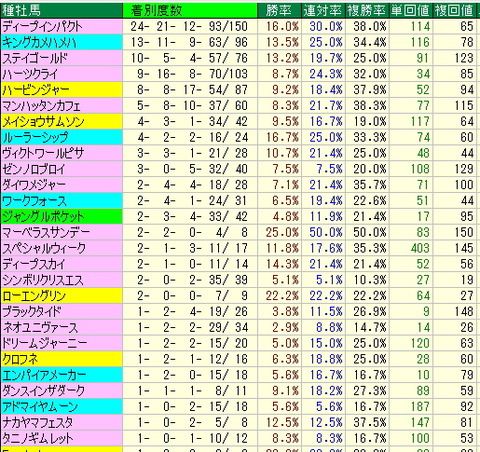Select the ブラックタイド sire name
480x452 pixels.
[x=32, y=311]
